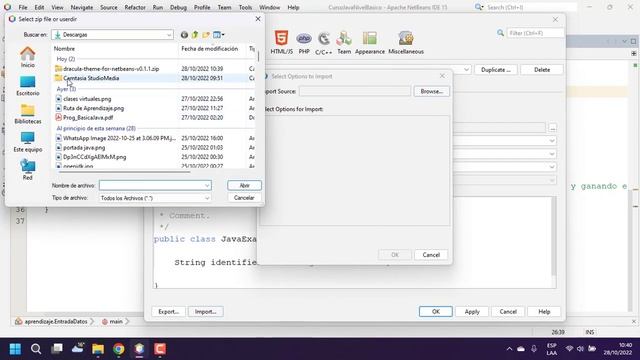This screenshot has height=360, width=640.
Task: Collapse Al principio de esta semana group
Action: 96,128
